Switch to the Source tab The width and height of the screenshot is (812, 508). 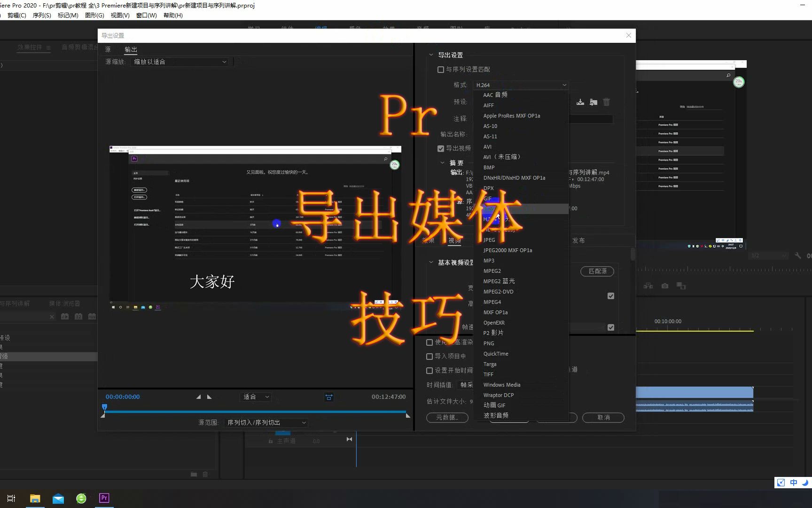tap(108, 49)
